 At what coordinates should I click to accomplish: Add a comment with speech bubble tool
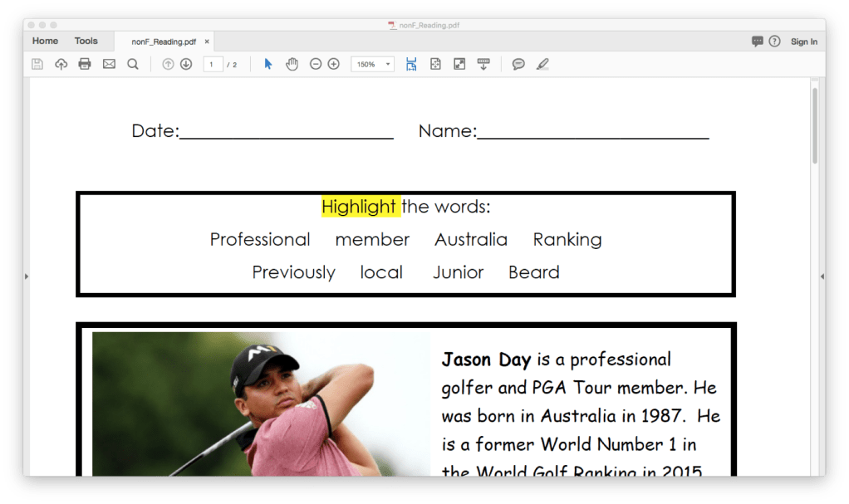[x=518, y=64]
